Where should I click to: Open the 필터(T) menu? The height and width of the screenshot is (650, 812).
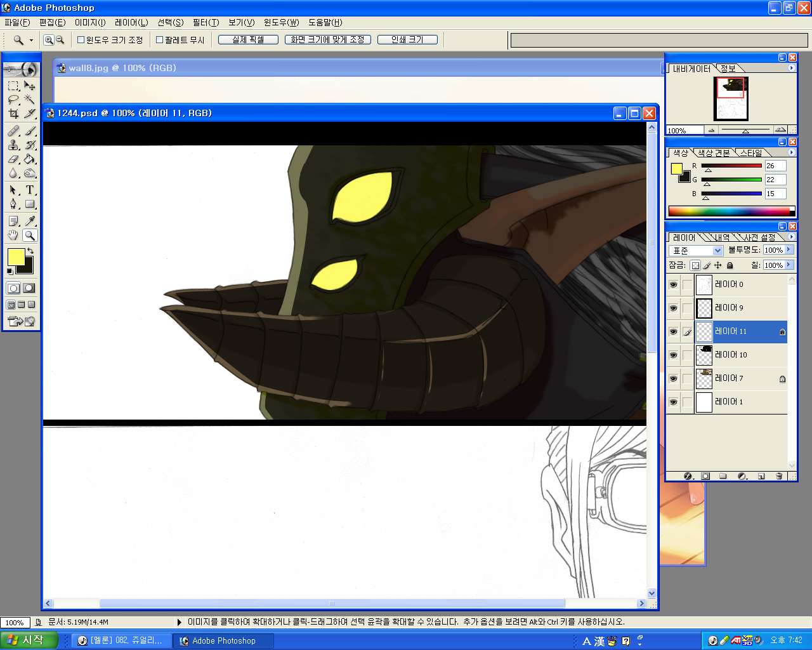[206, 22]
